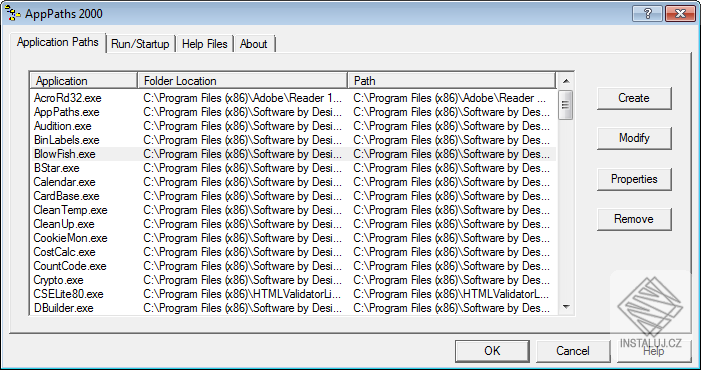Open the Help Files tab
Image resolution: width=701 pixels, height=370 pixels.
click(205, 44)
